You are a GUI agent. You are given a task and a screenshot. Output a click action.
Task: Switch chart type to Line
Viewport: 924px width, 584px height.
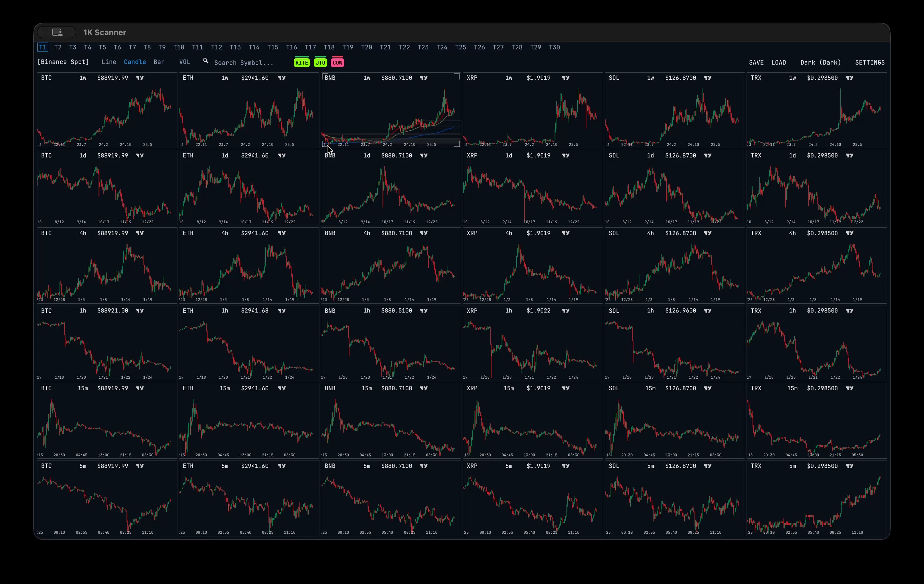click(x=109, y=62)
